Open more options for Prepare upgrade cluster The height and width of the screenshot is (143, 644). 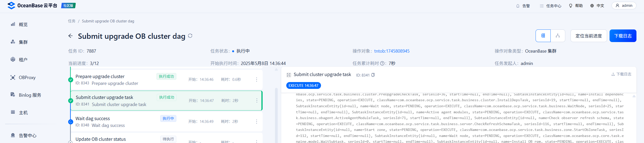257,80
